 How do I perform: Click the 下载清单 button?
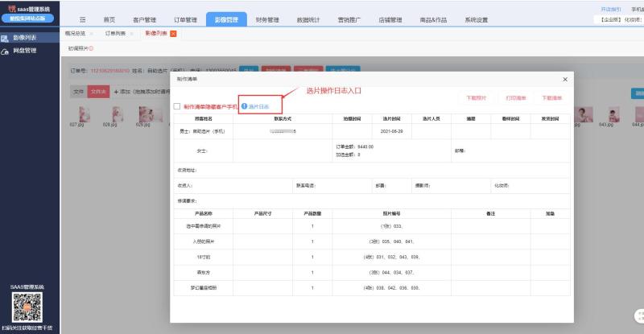(551, 98)
